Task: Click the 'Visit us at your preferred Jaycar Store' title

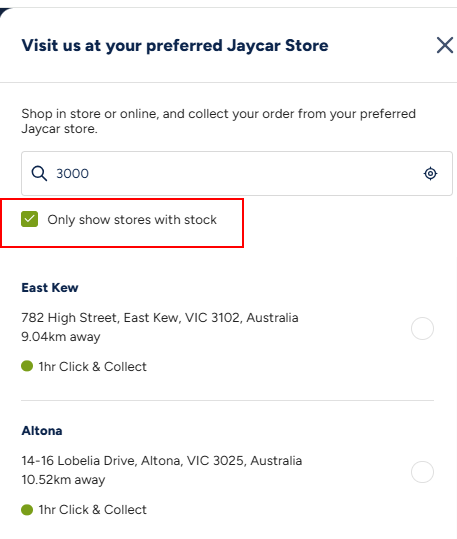Action: click(x=175, y=46)
